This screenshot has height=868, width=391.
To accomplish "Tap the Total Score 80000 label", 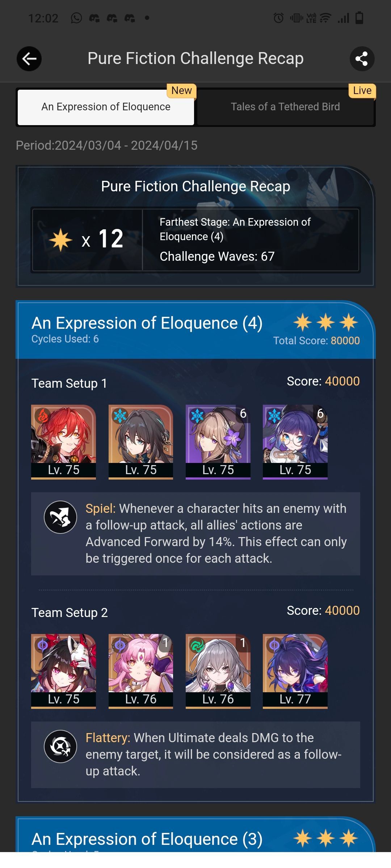I will tap(316, 341).
